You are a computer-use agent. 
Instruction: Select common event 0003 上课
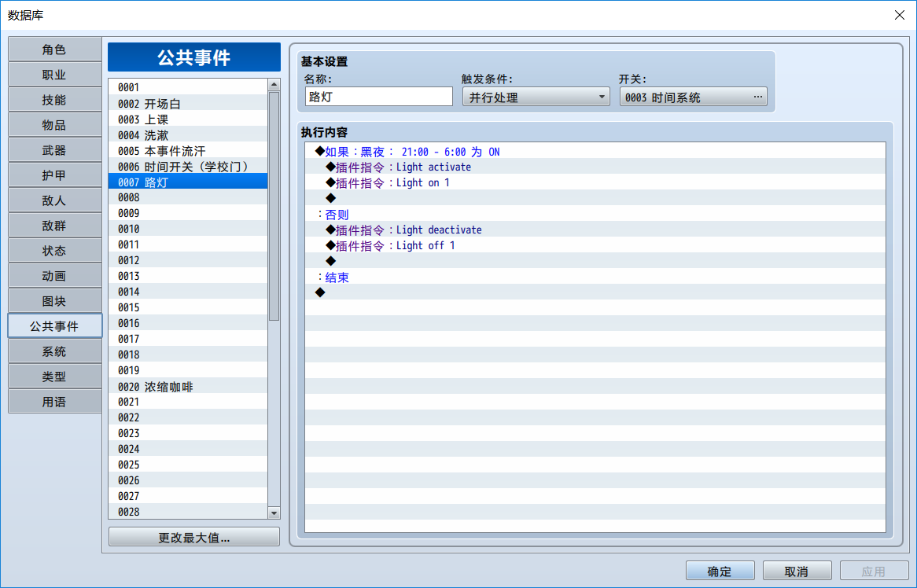[188, 119]
